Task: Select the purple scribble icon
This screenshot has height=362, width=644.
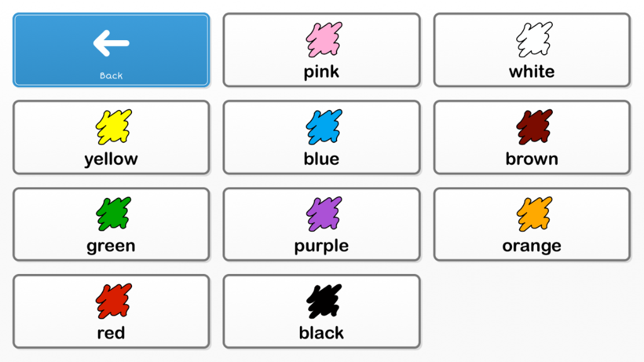Action: [324, 214]
